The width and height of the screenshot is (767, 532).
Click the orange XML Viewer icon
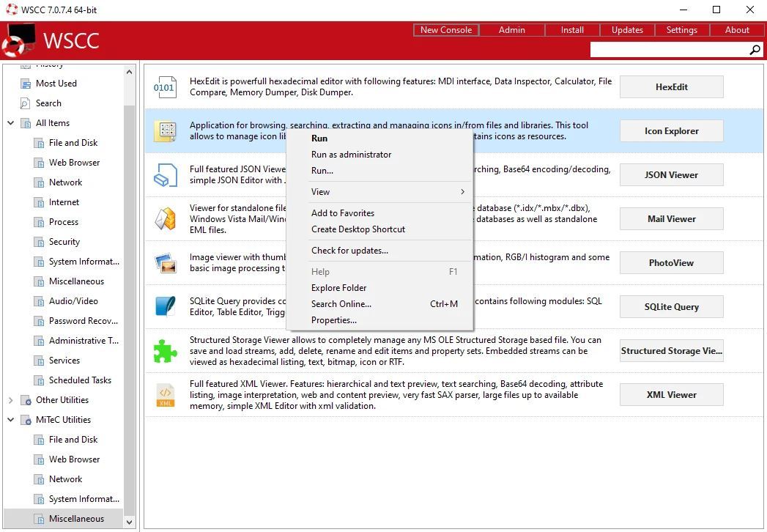tap(165, 395)
